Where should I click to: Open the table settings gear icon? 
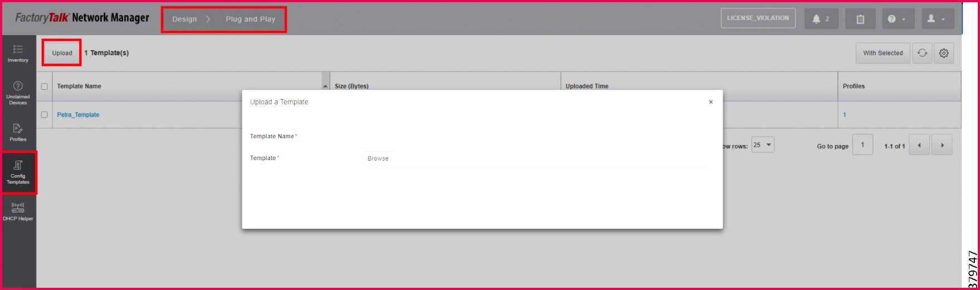click(x=944, y=53)
